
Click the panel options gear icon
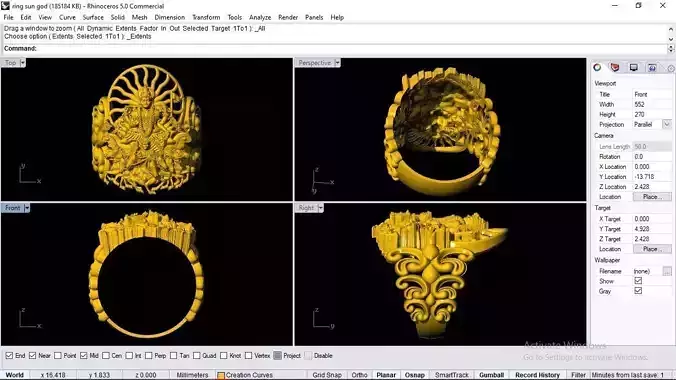pos(671,68)
